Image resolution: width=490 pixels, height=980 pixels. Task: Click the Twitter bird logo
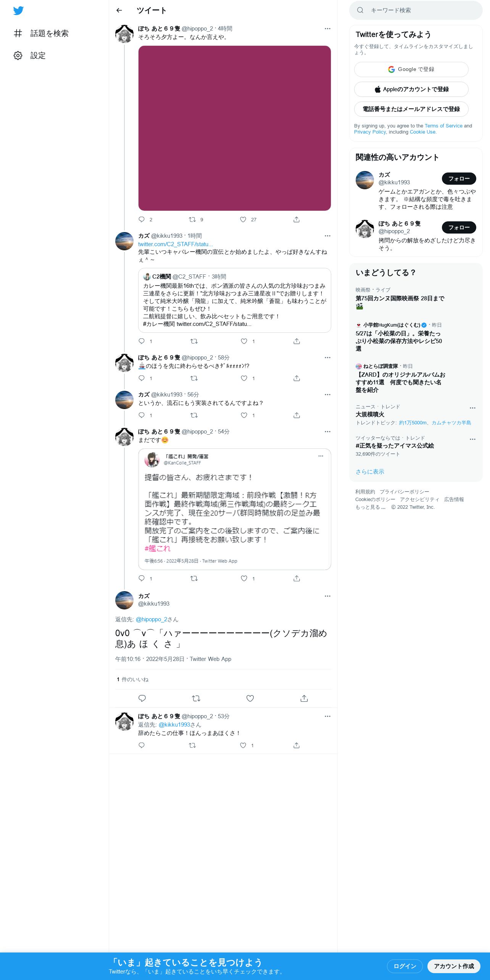pos(18,11)
